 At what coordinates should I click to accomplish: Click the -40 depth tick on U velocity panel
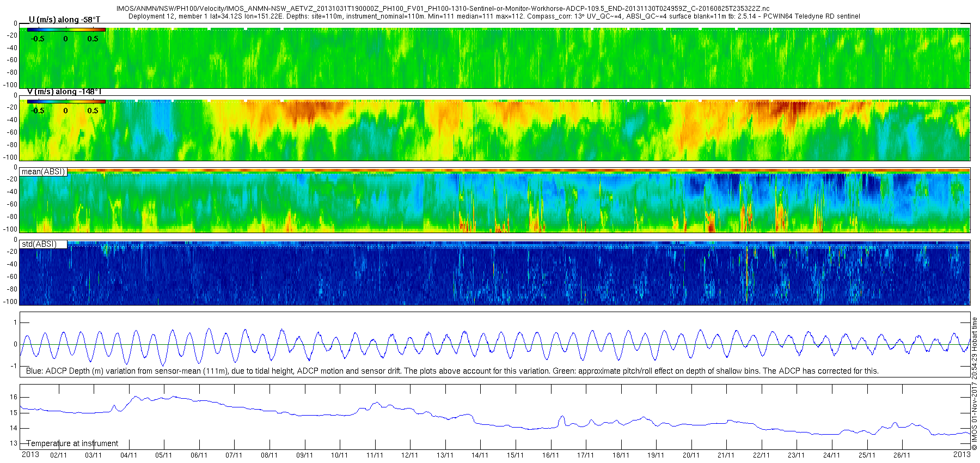12,48
